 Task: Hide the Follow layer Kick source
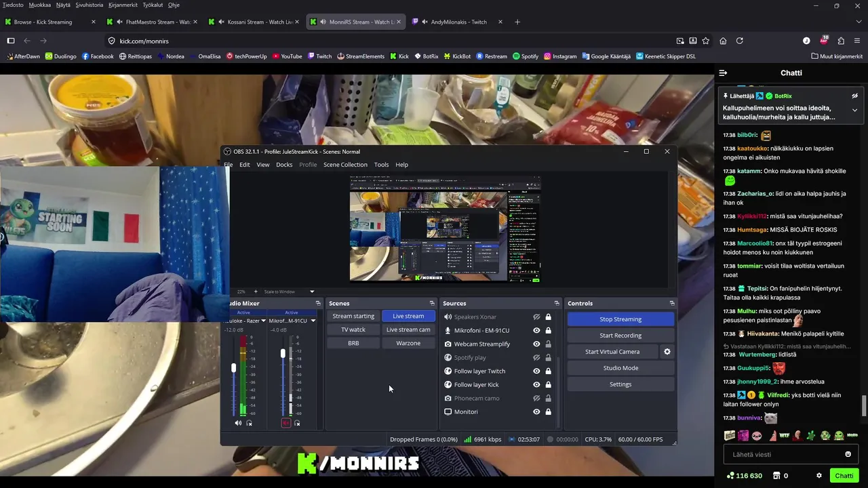(536, 385)
